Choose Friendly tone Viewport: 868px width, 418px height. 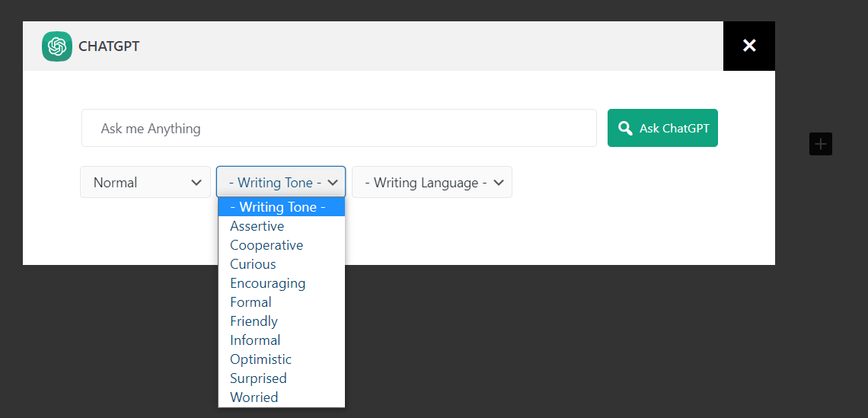(281, 321)
